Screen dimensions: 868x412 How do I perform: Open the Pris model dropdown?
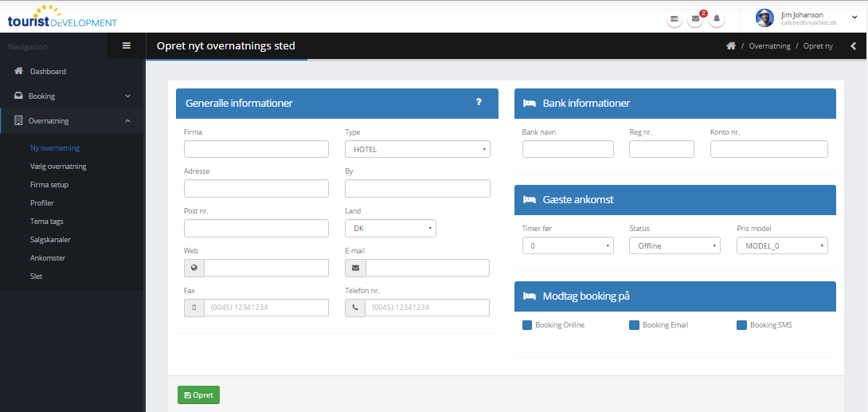[x=782, y=245]
